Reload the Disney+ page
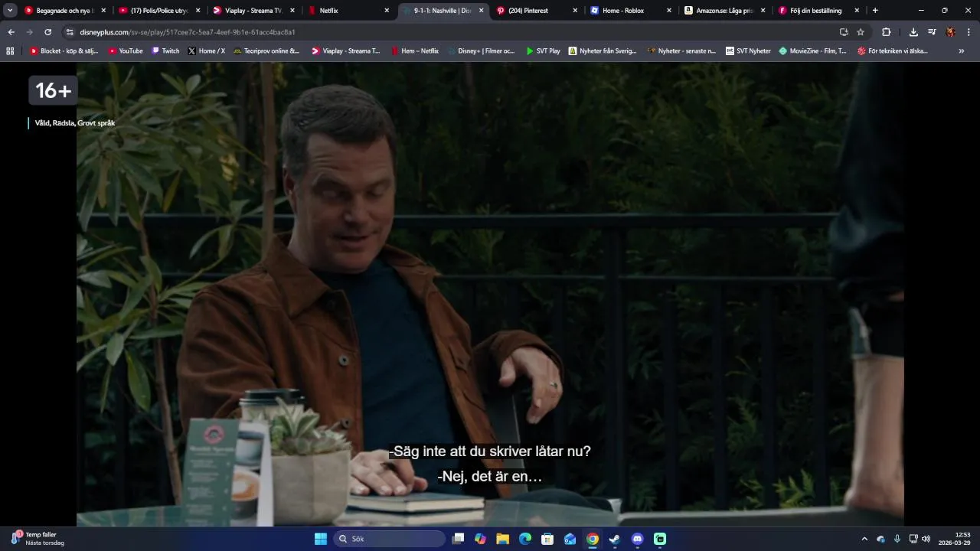This screenshot has height=551, width=980. pyautogui.click(x=47, y=32)
